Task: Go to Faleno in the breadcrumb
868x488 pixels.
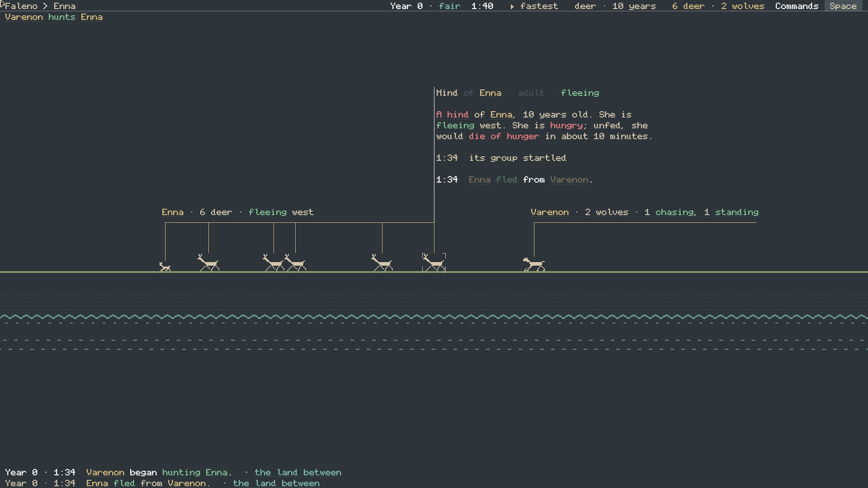Action: click(x=21, y=6)
